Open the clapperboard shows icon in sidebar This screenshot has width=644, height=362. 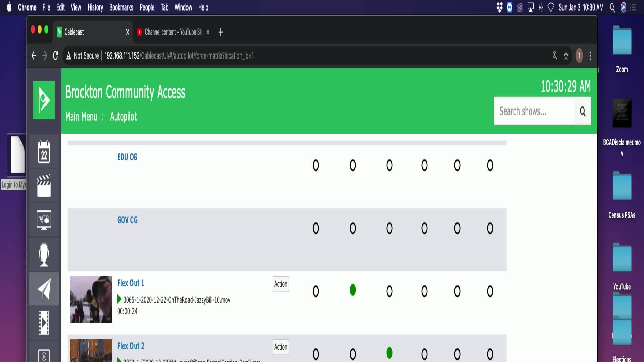pos(44,186)
